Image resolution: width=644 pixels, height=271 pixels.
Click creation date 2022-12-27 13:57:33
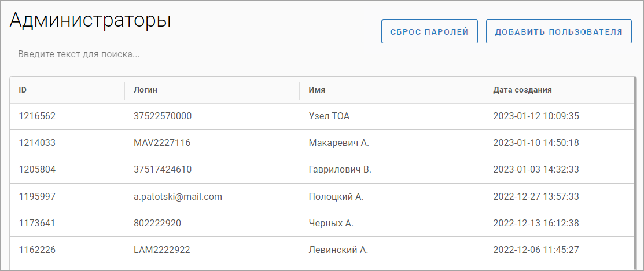(536, 197)
